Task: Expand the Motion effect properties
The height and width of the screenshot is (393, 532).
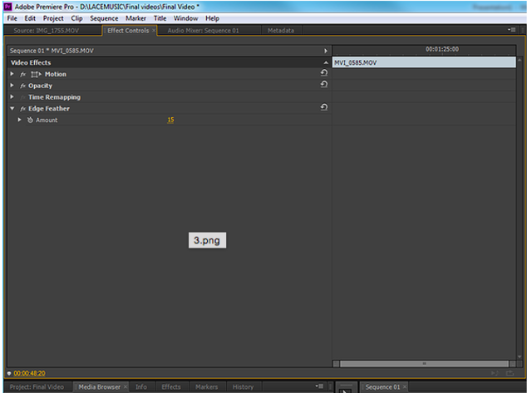Action: point(12,74)
